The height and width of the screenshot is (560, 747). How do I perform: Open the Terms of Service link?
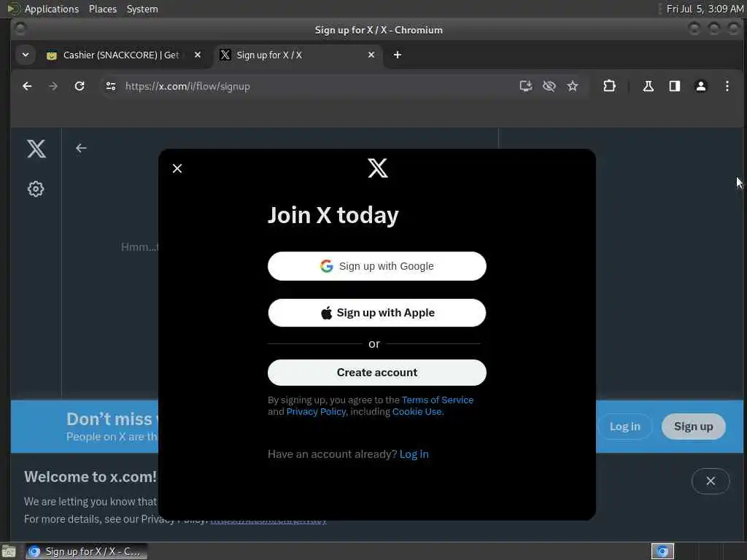[438, 400]
